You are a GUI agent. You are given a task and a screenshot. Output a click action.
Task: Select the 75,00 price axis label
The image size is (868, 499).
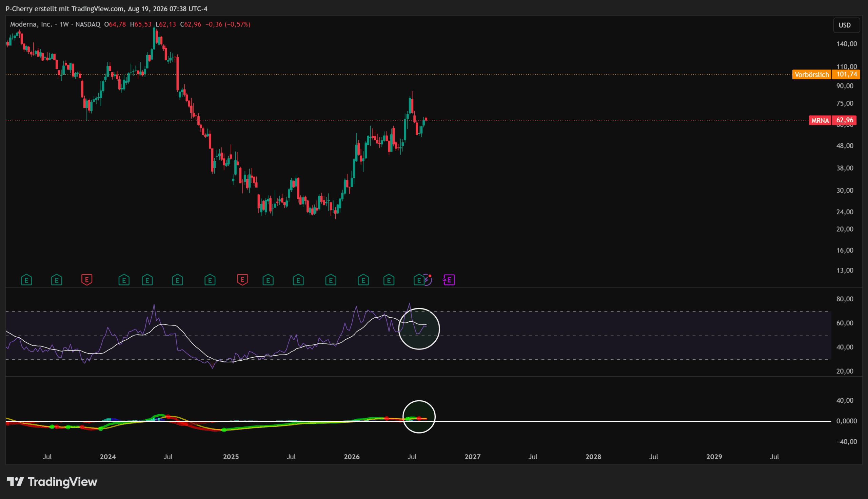click(x=845, y=103)
